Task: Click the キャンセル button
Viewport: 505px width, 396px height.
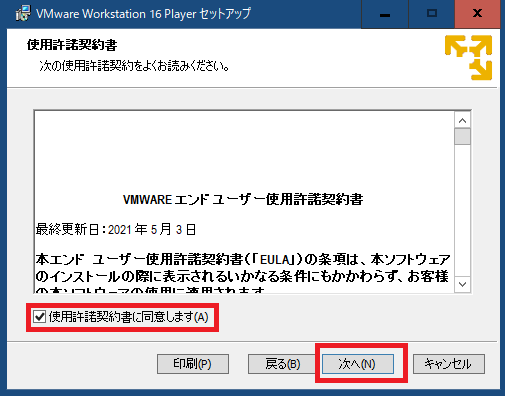Action: click(449, 364)
